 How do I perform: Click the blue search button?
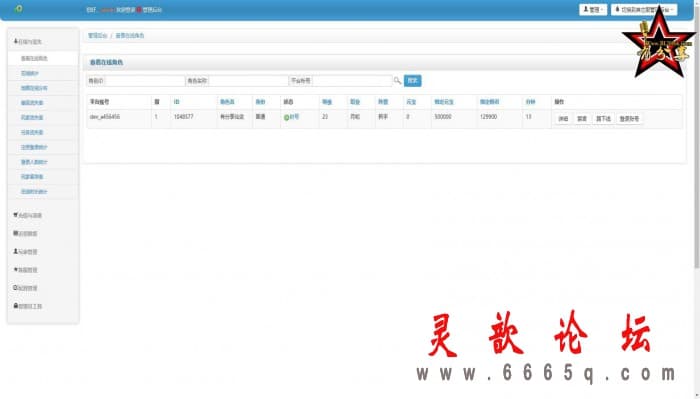click(412, 81)
